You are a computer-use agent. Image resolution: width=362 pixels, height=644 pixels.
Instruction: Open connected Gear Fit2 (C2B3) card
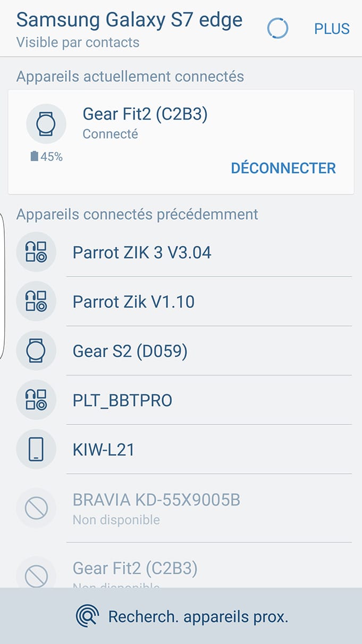pos(145,114)
